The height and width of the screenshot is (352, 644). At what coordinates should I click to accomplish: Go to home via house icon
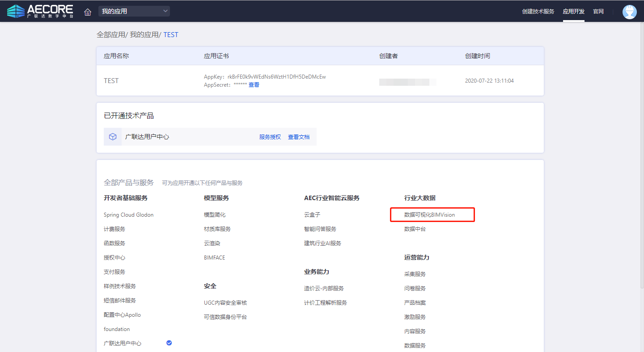point(88,12)
